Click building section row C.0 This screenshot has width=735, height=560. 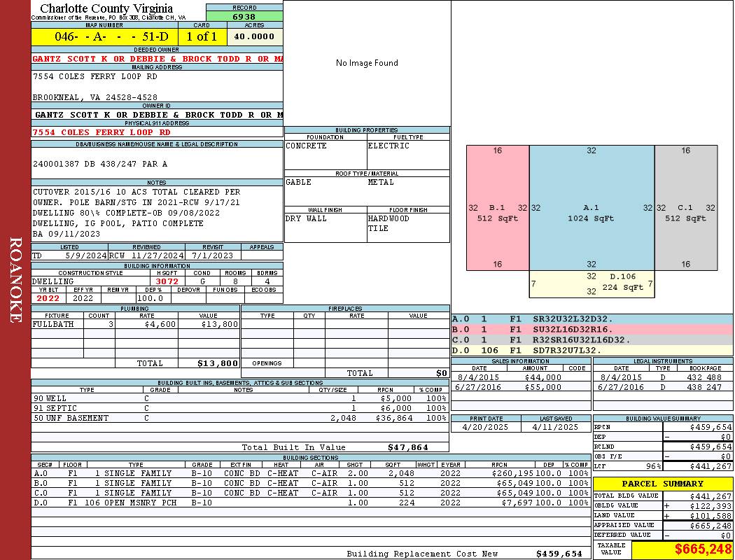click(x=311, y=493)
